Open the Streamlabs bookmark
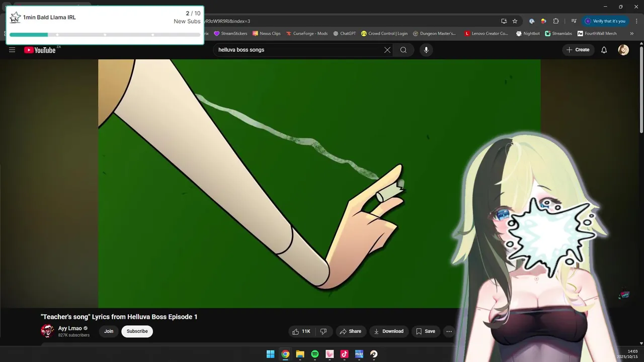The image size is (644, 362). [558, 34]
